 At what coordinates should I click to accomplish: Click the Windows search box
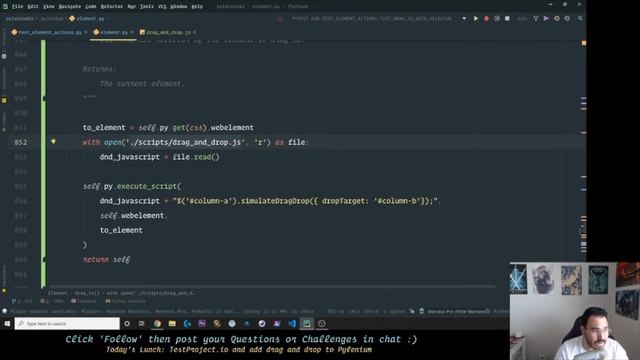pyautogui.click(x=67, y=324)
